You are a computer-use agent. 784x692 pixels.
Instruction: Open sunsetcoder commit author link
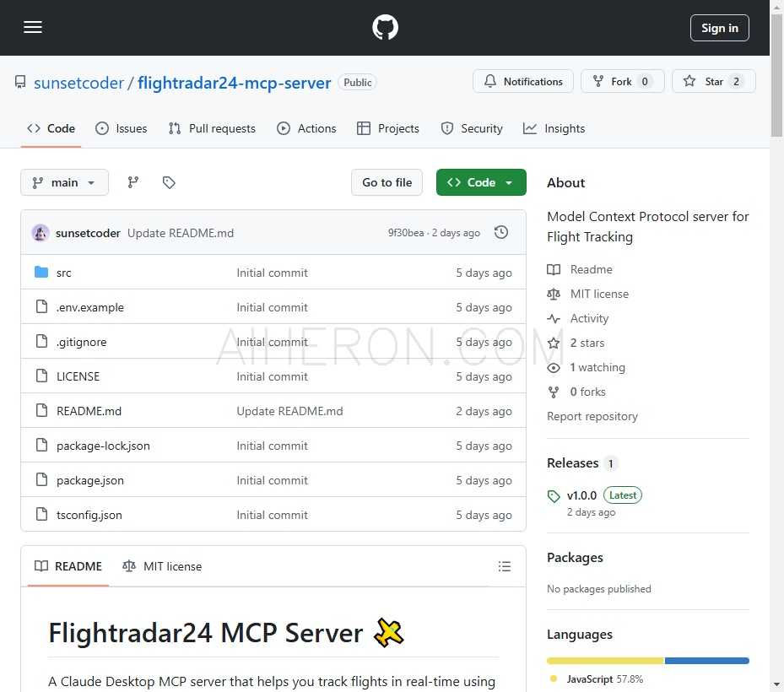point(88,233)
